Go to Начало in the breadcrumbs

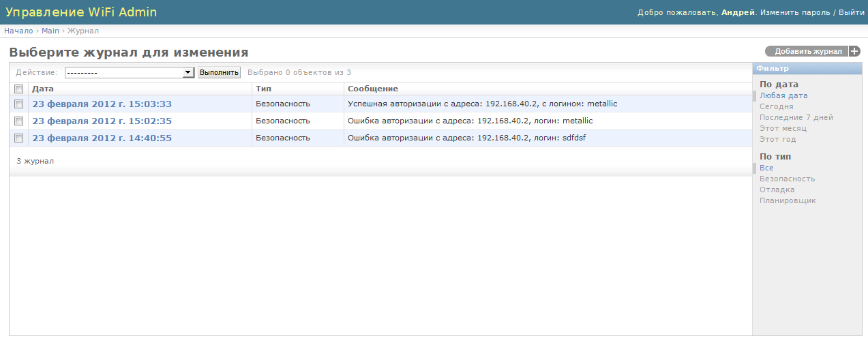tap(18, 31)
